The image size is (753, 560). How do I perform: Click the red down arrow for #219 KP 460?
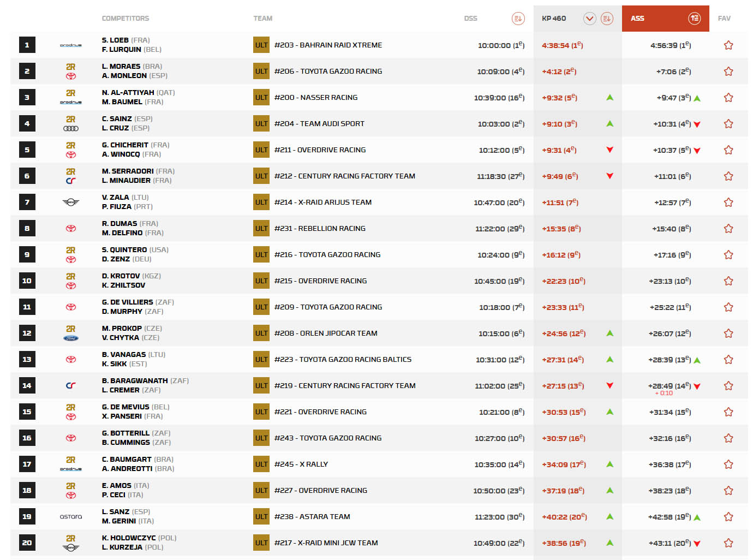click(609, 386)
